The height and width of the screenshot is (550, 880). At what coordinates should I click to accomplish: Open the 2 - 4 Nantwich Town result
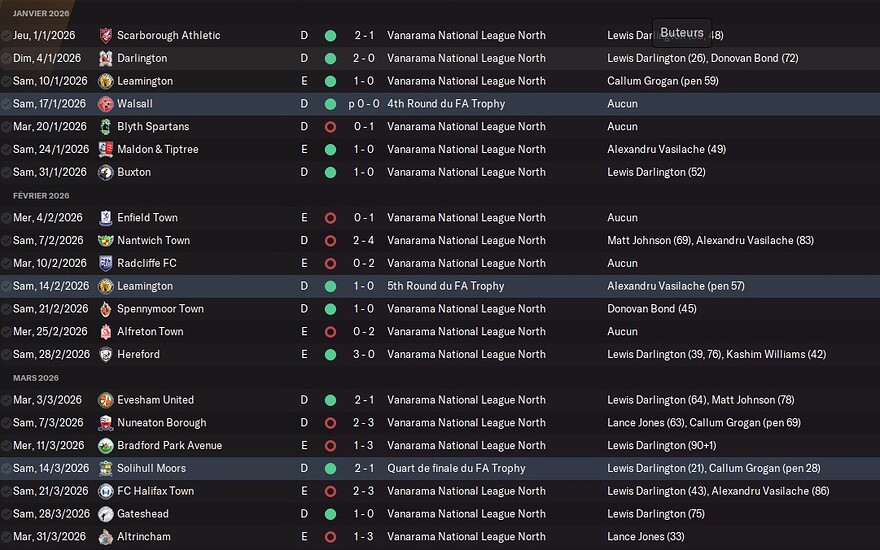coord(364,241)
